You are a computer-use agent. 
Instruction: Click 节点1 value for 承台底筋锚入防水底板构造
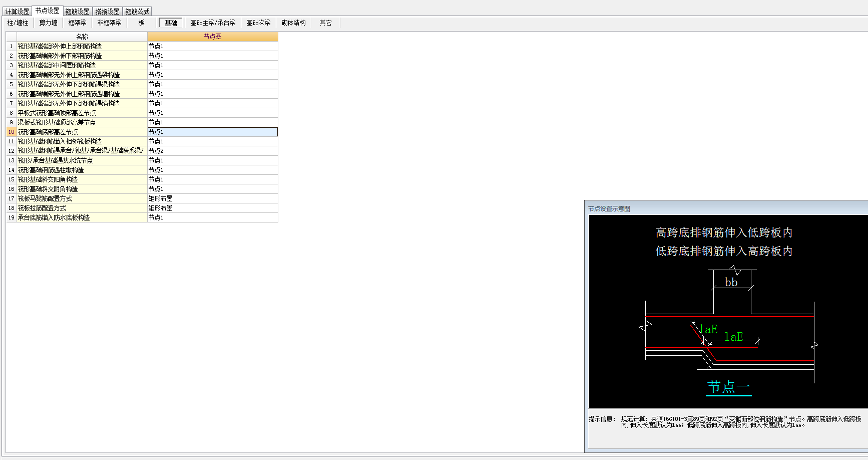coord(212,217)
